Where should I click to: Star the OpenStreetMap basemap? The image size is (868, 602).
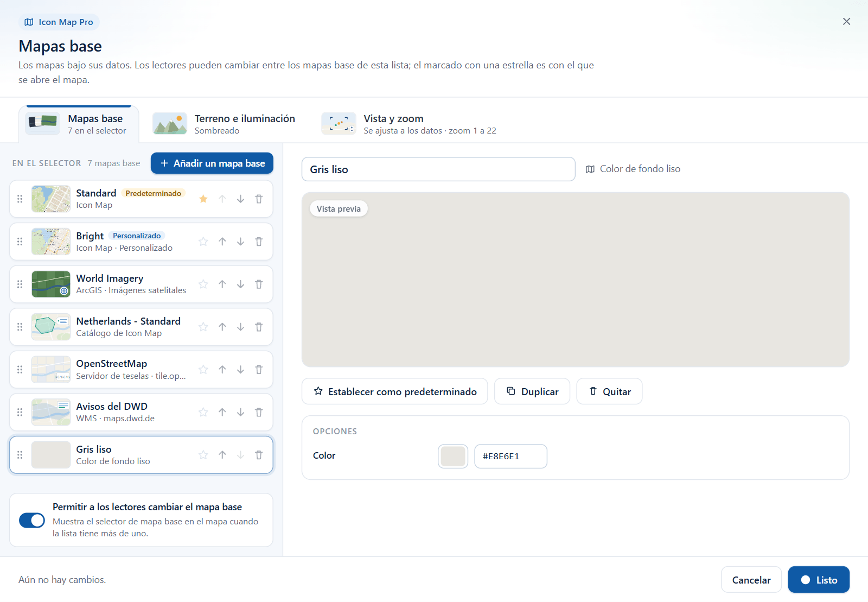[x=203, y=370]
